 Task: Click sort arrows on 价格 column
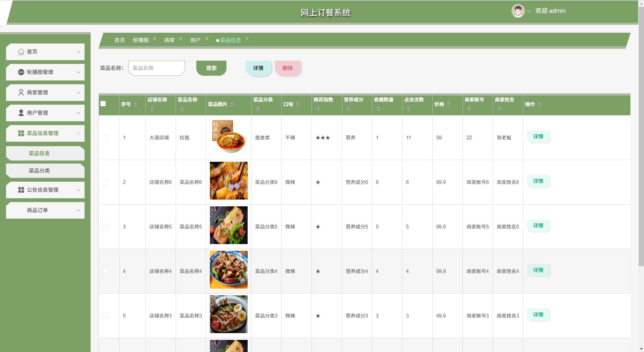point(449,104)
